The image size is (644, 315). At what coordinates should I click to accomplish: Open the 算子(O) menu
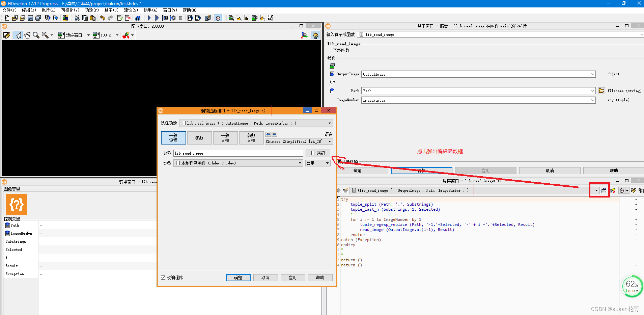111,10
